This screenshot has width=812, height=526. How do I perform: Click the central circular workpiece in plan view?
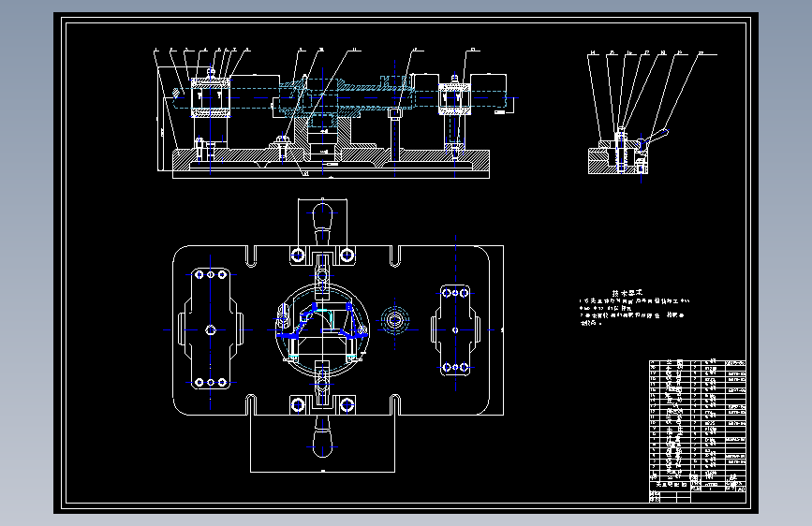pos(322,329)
